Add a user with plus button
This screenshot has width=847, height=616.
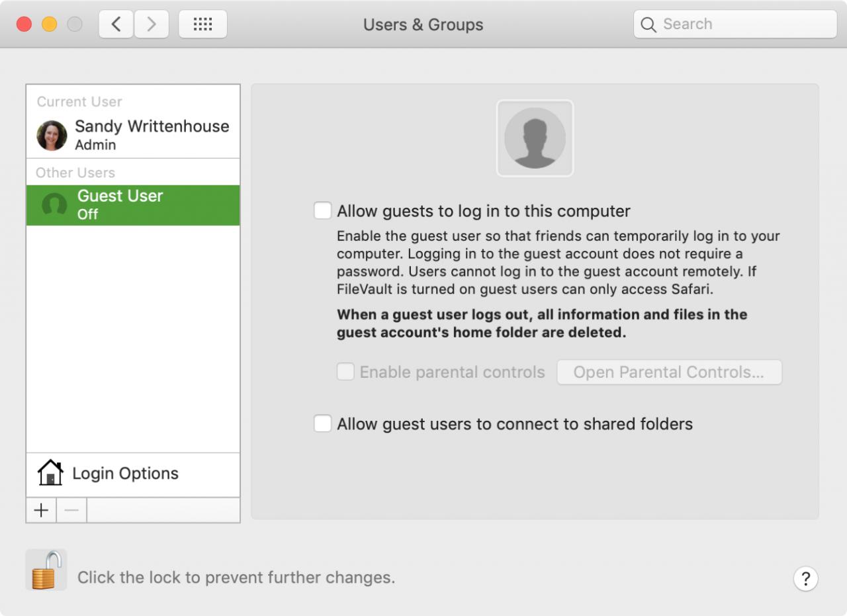(41, 510)
